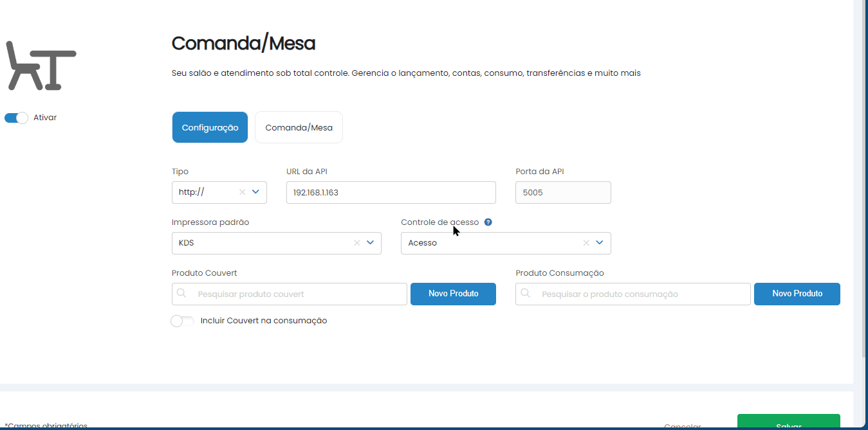Image resolution: width=868 pixels, height=430 pixels.
Task: Clear the Controle de acesso selection
Action: click(586, 243)
